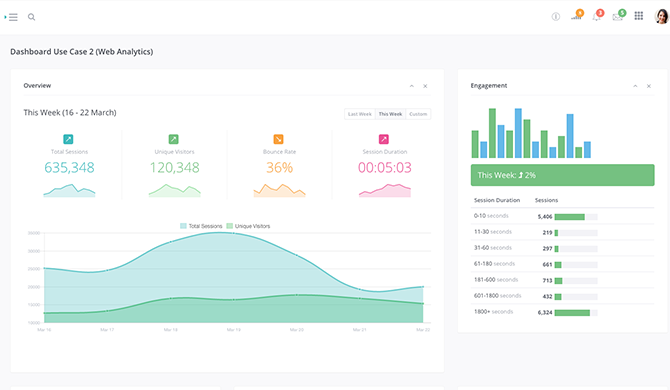670x390 pixels.
Task: Open the hamburger navigation menu
Action: pyautogui.click(x=12, y=17)
